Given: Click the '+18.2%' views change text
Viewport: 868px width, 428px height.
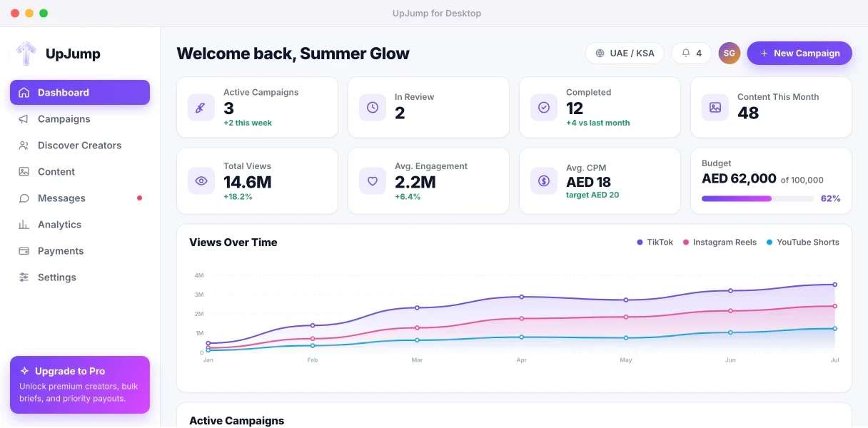Looking at the screenshot, I should (x=238, y=196).
